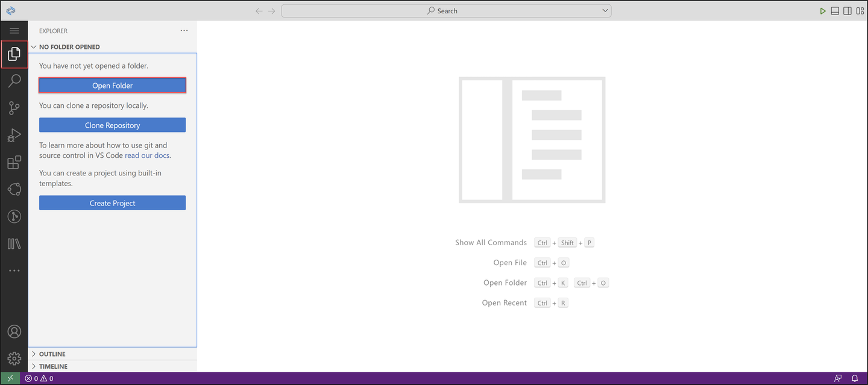This screenshot has width=868, height=385.
Task: Open the library books icon view
Action: click(14, 243)
